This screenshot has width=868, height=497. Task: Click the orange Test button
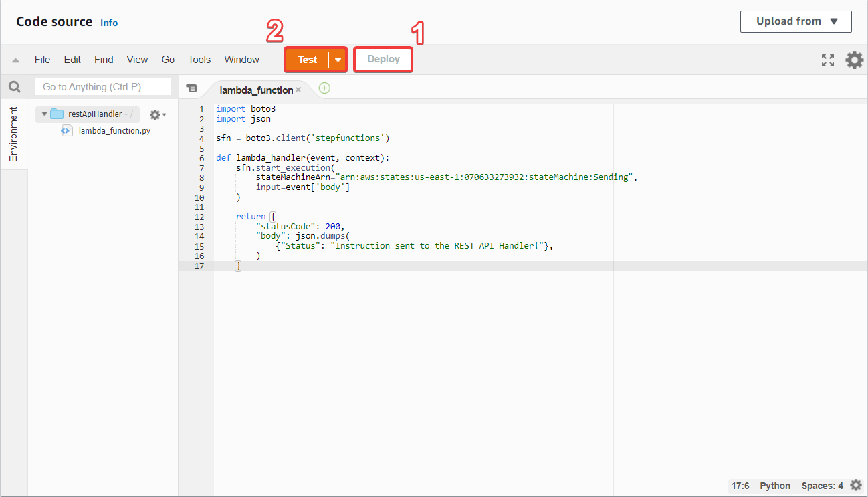(308, 60)
